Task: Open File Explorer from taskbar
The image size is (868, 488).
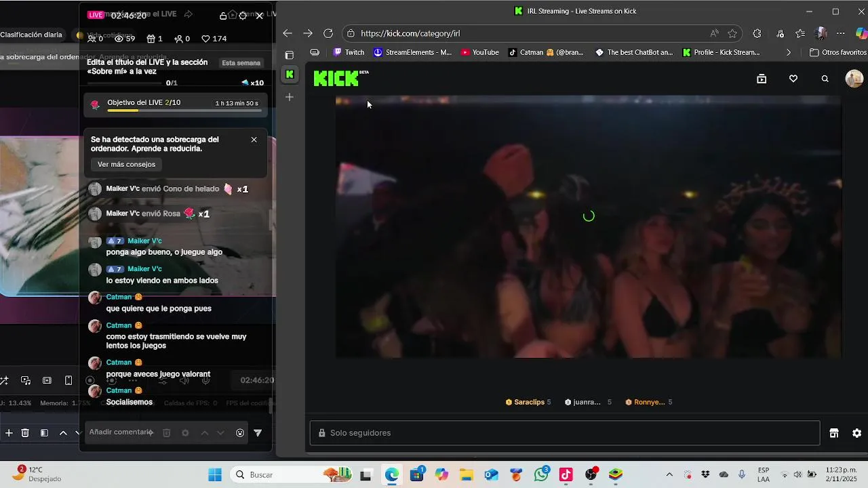Action: pos(466,474)
